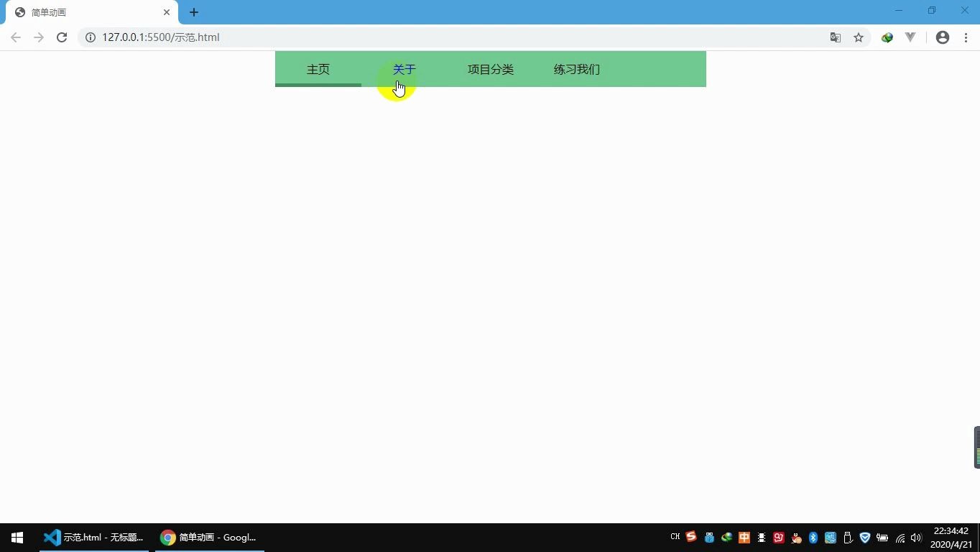Switch the CH input language indicator
This screenshot has width=980, height=552.
pyautogui.click(x=675, y=537)
